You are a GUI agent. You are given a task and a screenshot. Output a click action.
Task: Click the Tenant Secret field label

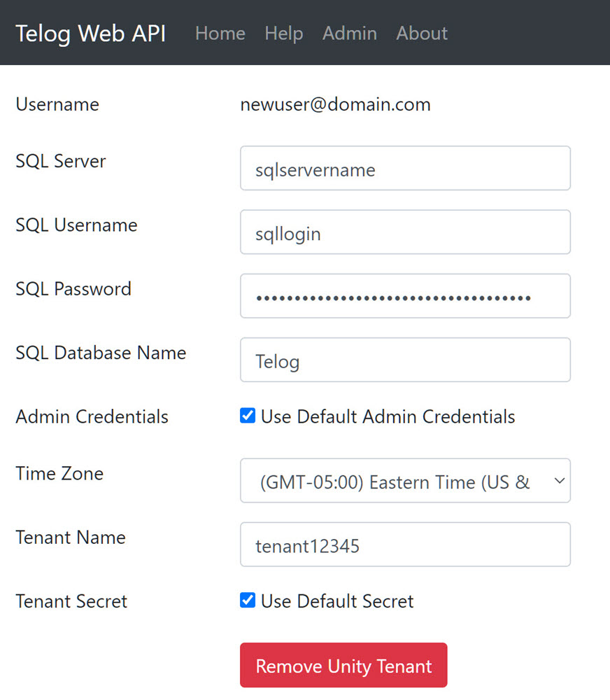[x=71, y=601]
